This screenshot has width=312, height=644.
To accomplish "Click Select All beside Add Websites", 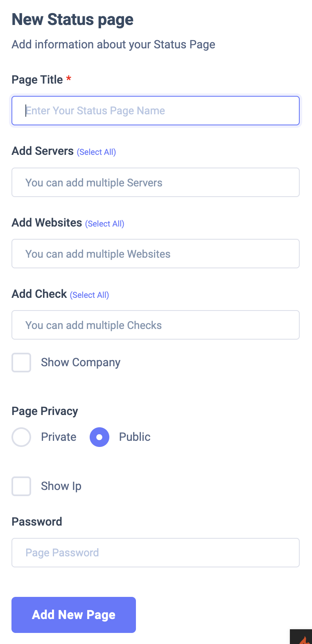I will [x=105, y=224].
